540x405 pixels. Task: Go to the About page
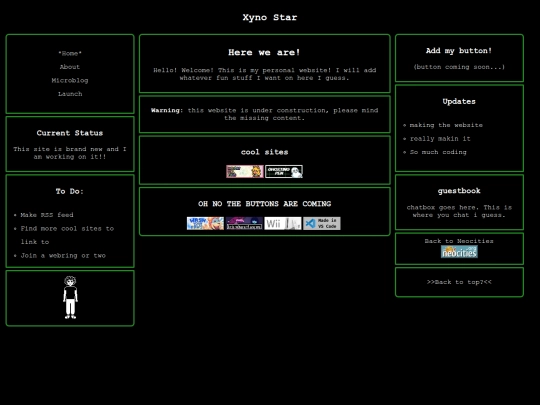70,67
